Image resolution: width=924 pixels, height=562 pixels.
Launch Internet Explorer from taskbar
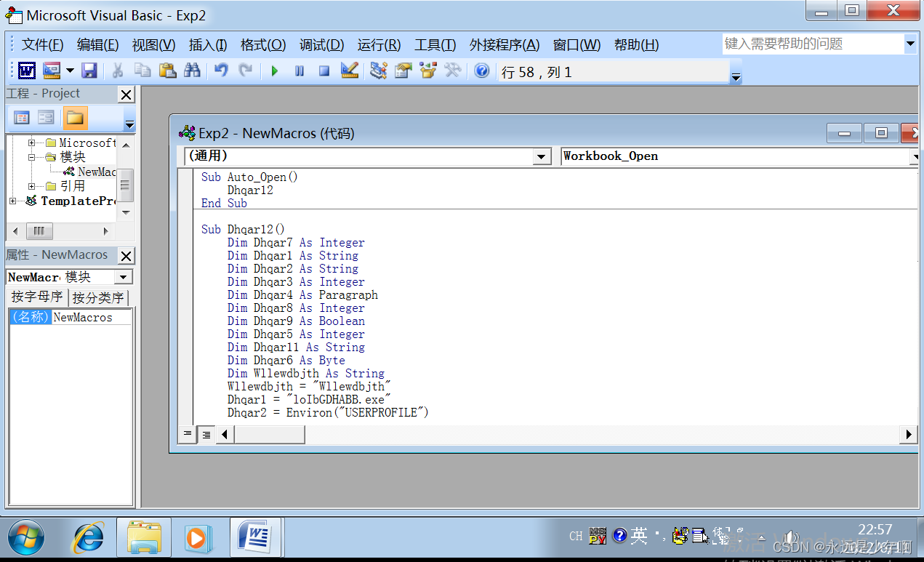[88, 538]
